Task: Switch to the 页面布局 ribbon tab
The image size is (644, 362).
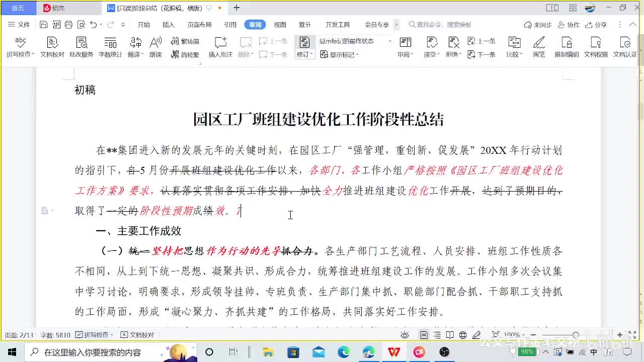Action: tap(200, 25)
